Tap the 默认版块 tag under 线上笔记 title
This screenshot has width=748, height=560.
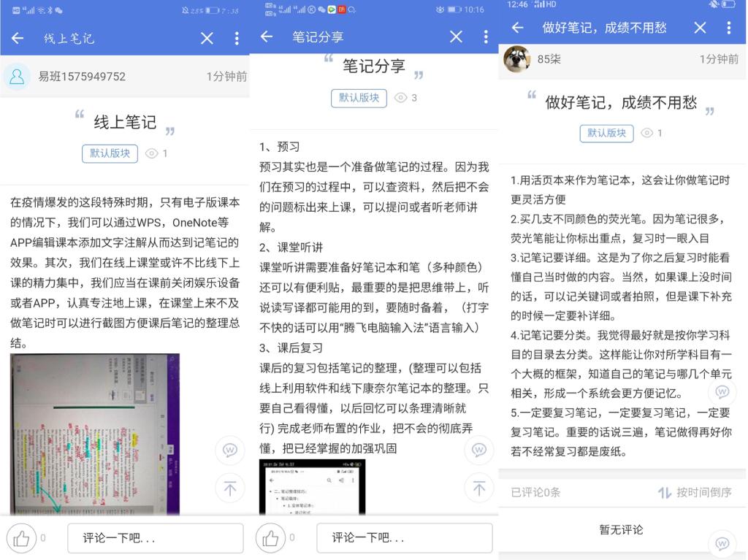110,153
